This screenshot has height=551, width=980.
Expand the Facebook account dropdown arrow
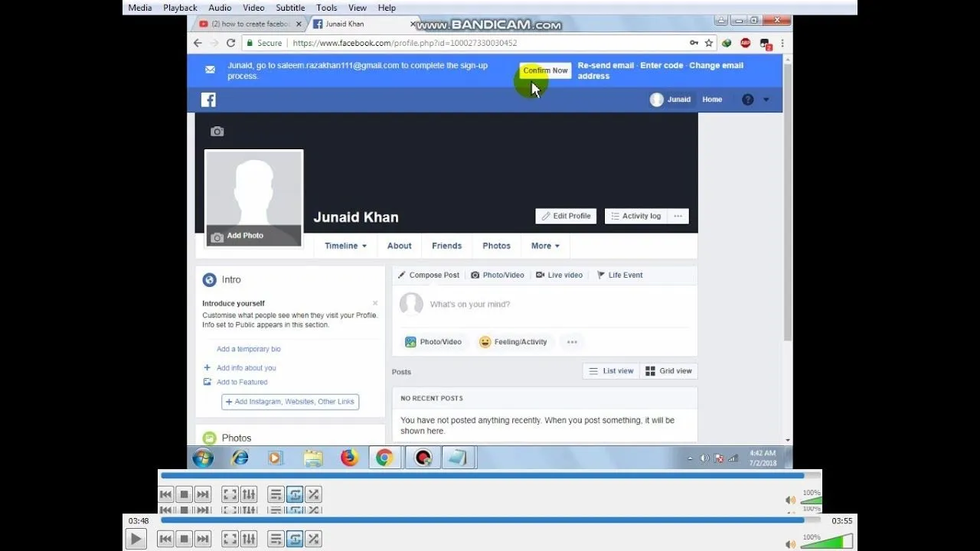766,99
